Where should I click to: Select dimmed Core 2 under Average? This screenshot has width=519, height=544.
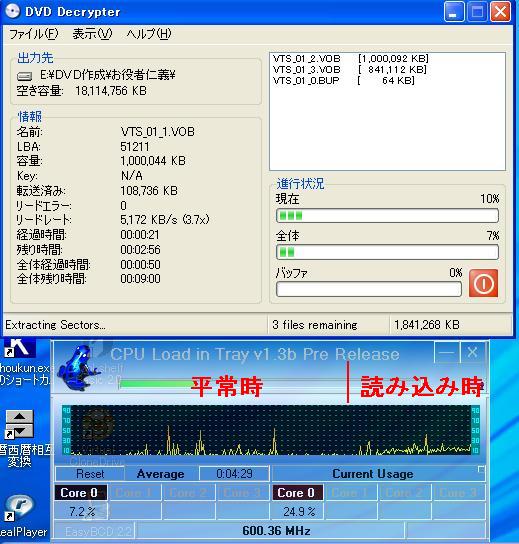point(189,493)
